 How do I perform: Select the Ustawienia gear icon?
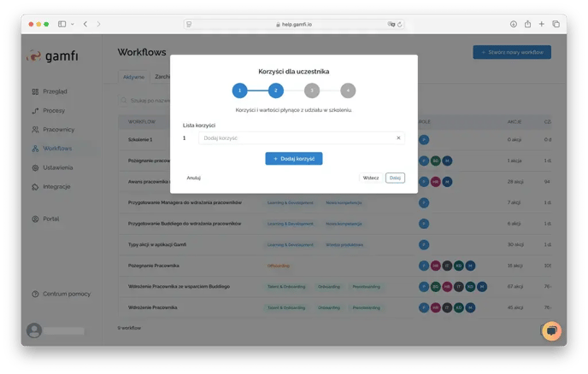(35, 167)
